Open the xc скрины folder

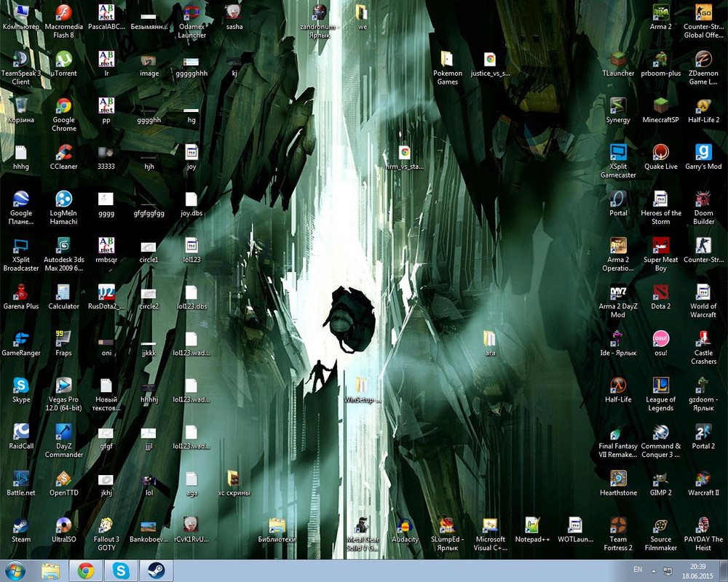point(234,484)
